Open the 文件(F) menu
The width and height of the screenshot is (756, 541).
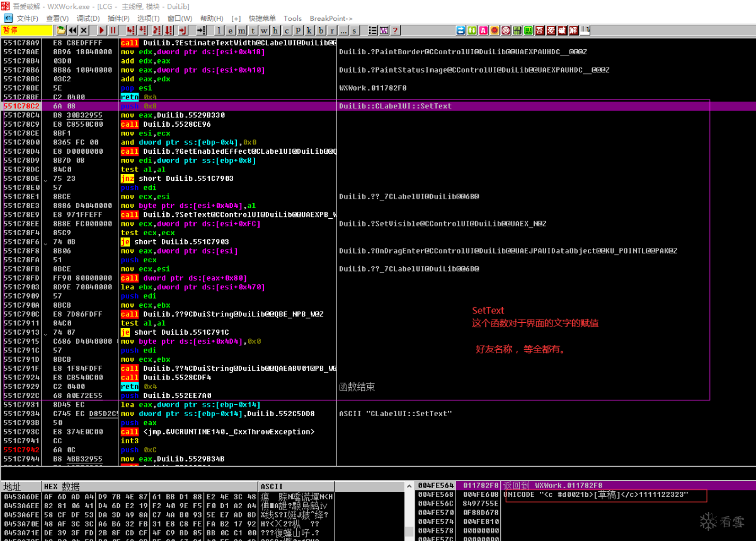click(27, 18)
